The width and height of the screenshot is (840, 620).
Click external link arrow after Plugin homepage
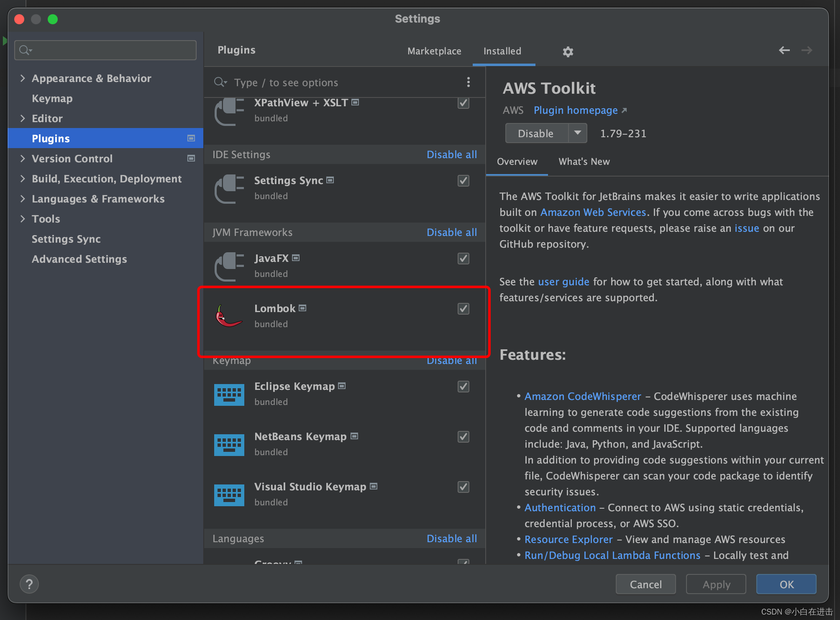pyautogui.click(x=624, y=110)
